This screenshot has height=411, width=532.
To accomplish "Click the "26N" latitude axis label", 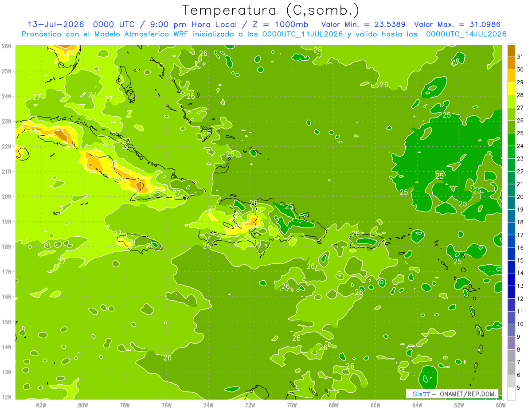I will pyautogui.click(x=7, y=46).
